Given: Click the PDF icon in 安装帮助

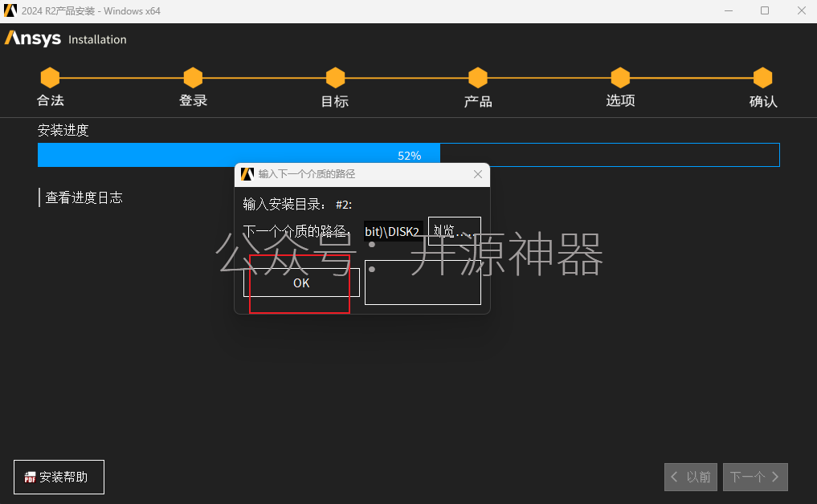Looking at the screenshot, I should point(31,477).
